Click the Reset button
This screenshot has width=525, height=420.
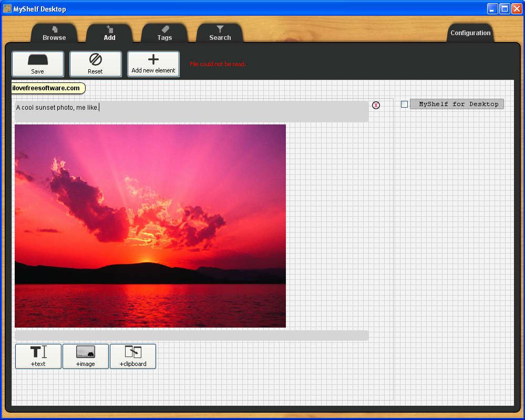click(x=96, y=64)
